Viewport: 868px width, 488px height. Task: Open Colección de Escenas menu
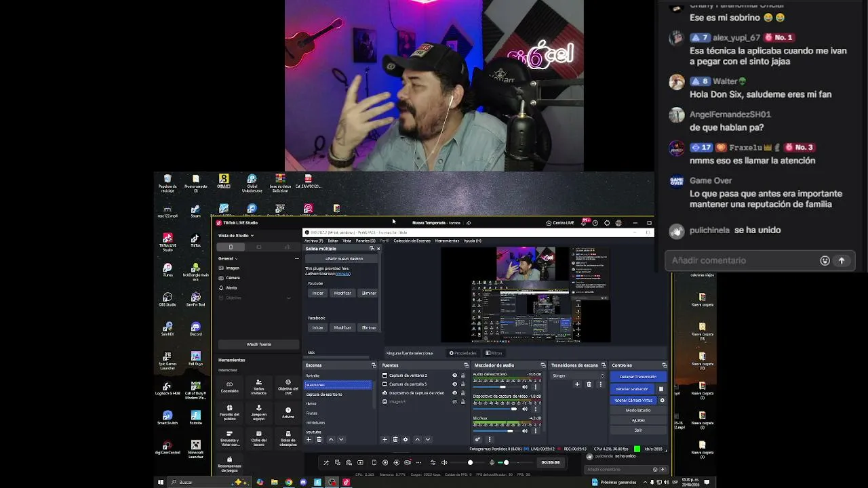pyautogui.click(x=414, y=241)
